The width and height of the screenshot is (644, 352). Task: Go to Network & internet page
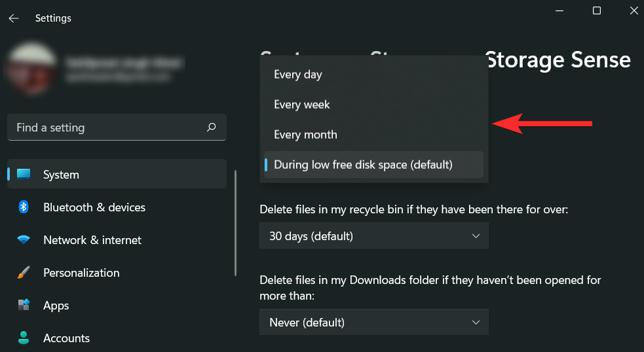(x=92, y=240)
